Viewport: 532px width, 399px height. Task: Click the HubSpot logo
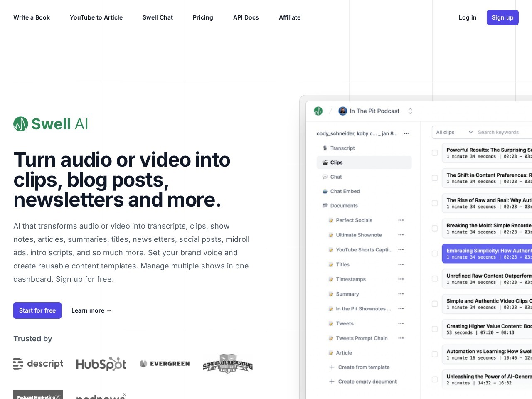click(101, 364)
